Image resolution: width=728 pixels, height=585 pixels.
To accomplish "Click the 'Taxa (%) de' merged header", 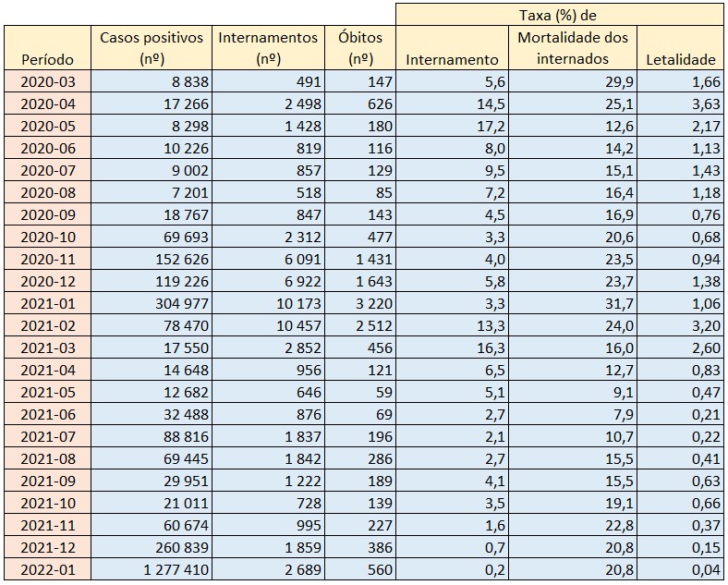I will [x=560, y=14].
